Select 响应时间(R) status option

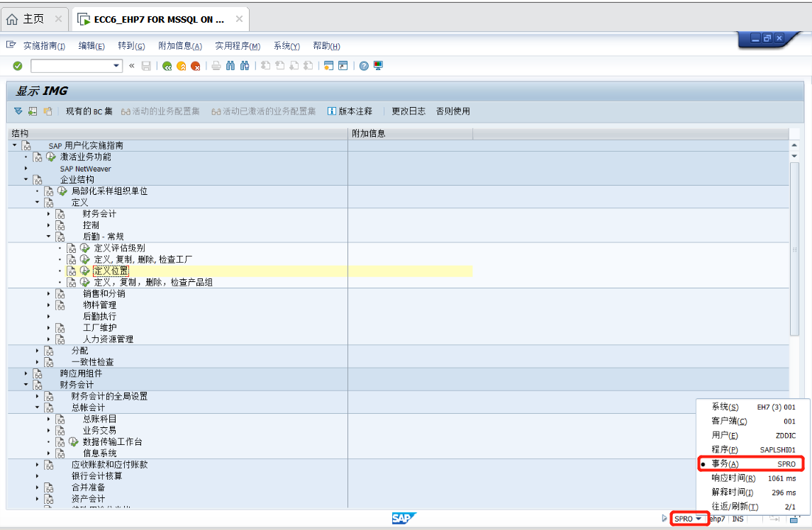coord(751,478)
